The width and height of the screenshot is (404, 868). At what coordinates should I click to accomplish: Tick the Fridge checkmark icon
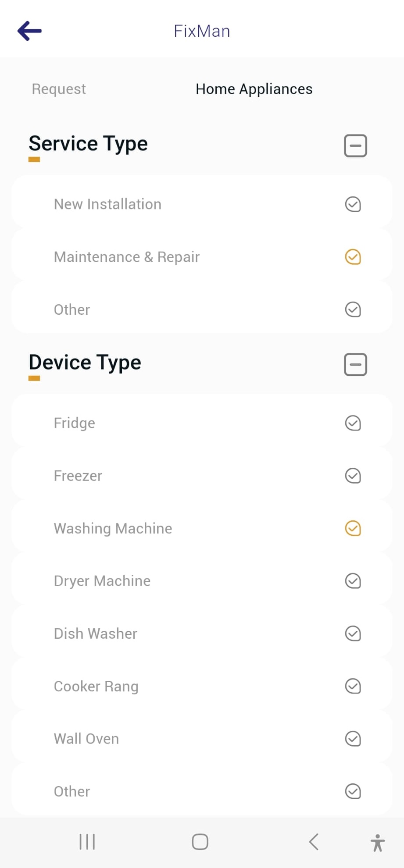(x=353, y=423)
